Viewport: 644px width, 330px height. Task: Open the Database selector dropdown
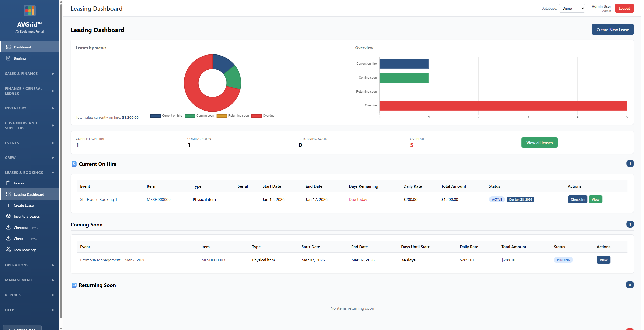(571, 8)
